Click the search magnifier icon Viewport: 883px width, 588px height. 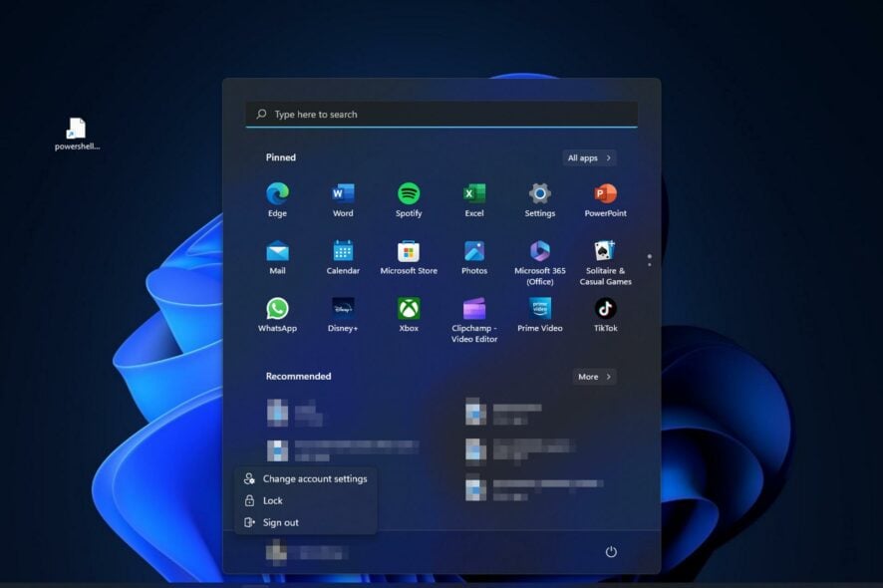[x=261, y=114]
